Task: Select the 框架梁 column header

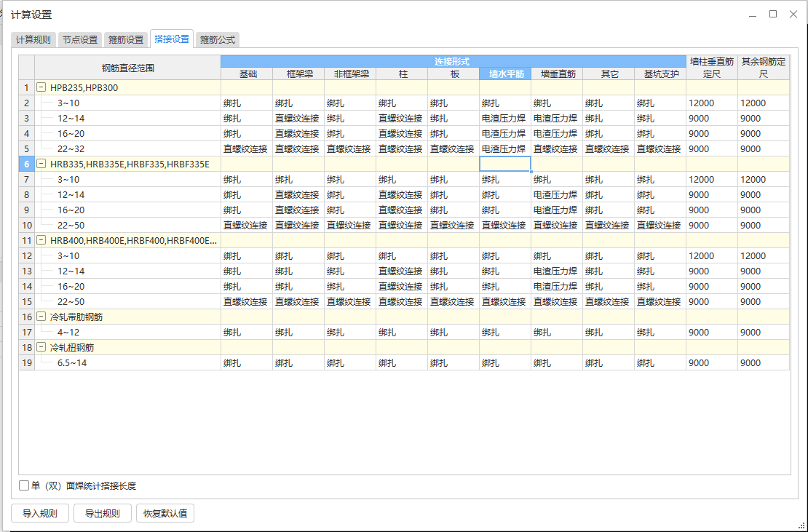Action: [x=299, y=74]
